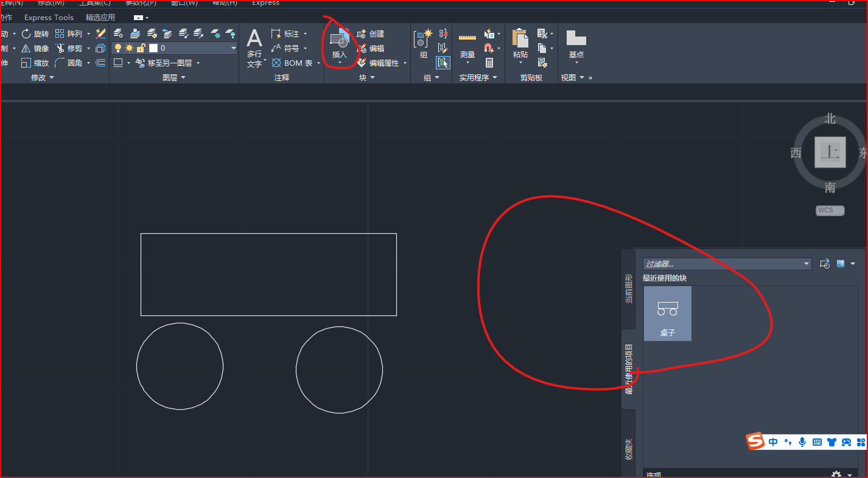The height and width of the screenshot is (478, 868).
Task: Toggle the Group Selection on/off button
Action: [443, 63]
